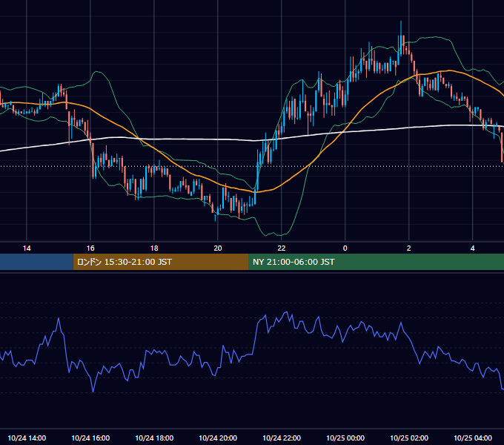Screen dimensions: 504x445
Task: Click the 10/24 14:00 date label
Action: tap(27, 438)
